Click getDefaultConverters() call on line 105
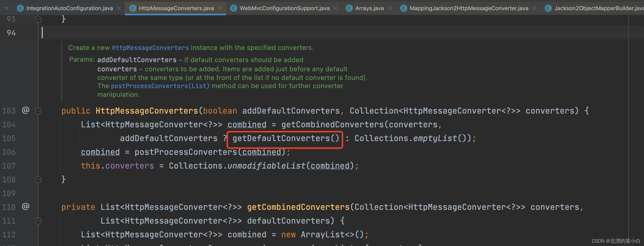Image resolution: width=644 pixels, height=246 pixels. point(286,138)
